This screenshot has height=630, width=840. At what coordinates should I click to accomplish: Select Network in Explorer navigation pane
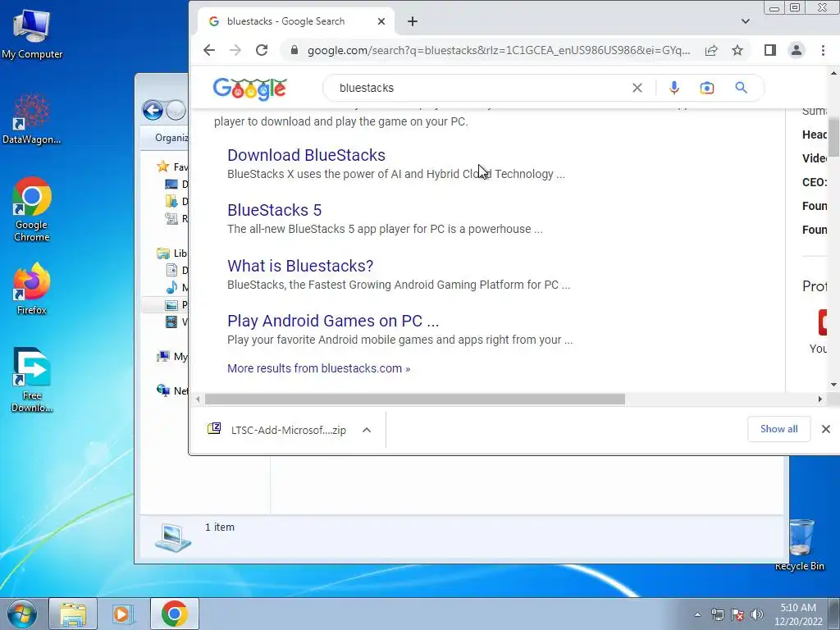172,390
